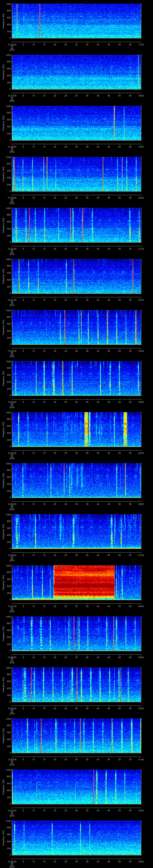Screen dimensions: 153x868
Task: Select the spectrogram panel starting at 12:26:00
Action: point(77,532)
